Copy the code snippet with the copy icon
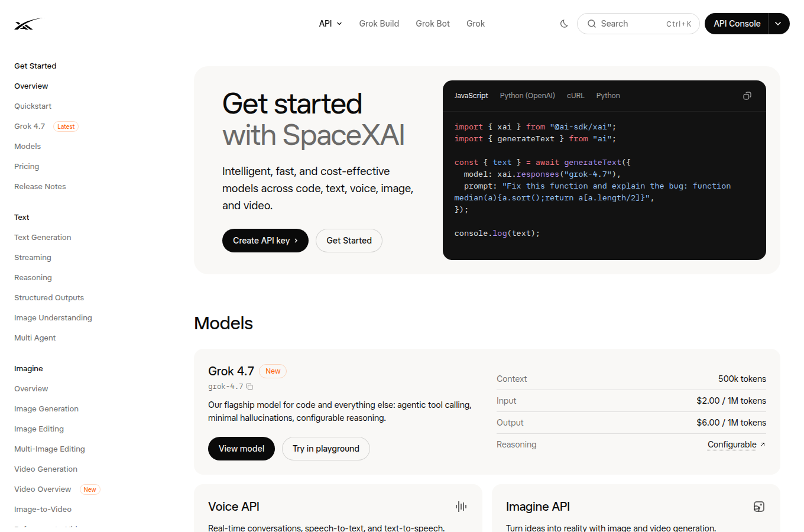804x532 pixels. [x=747, y=96]
